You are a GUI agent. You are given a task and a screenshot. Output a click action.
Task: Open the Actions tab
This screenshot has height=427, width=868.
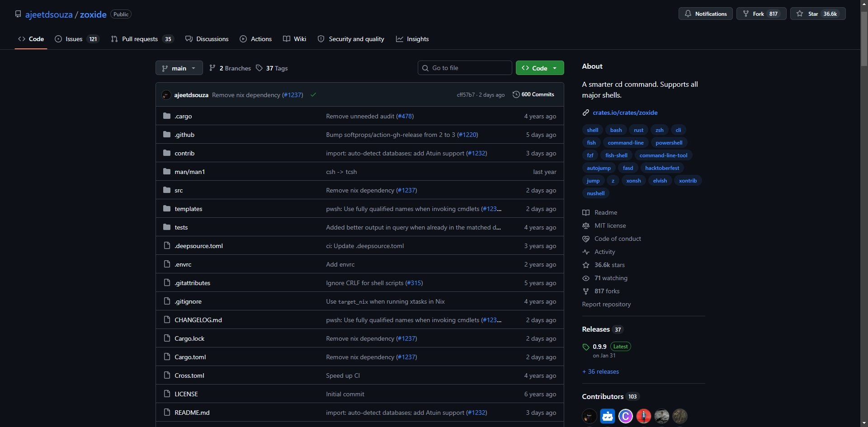[x=256, y=39]
